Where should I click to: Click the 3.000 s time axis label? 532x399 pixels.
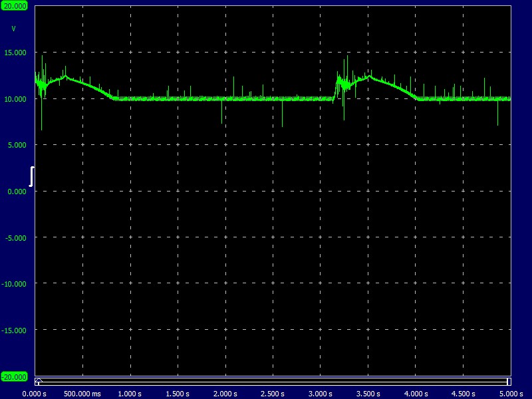click(x=321, y=394)
